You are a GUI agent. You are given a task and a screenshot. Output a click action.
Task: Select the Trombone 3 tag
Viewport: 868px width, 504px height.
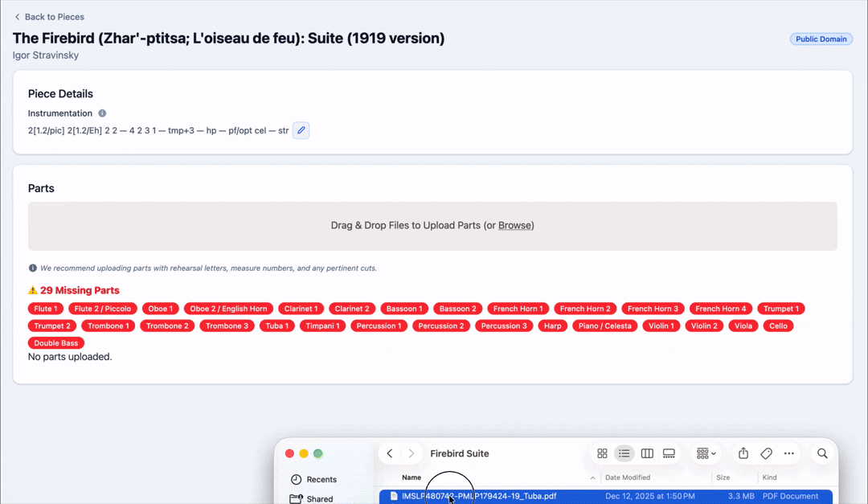pos(227,326)
